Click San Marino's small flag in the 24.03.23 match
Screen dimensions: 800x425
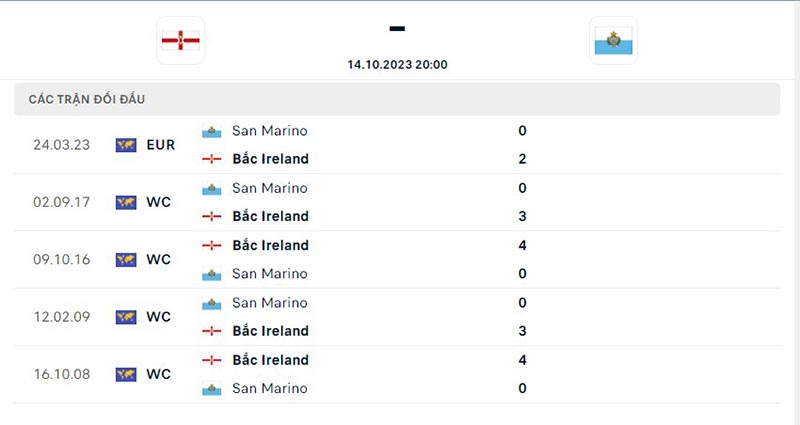click(211, 131)
